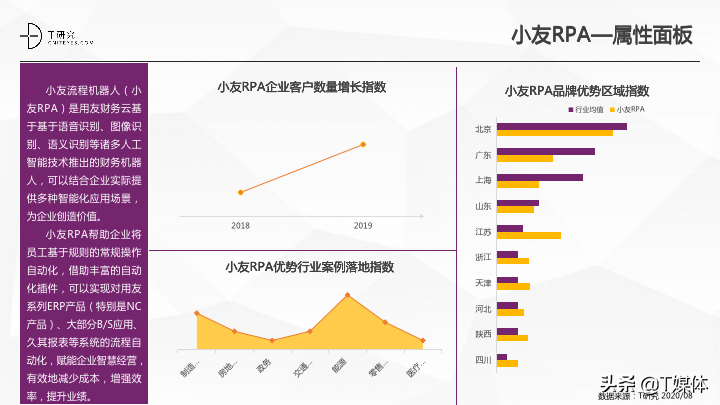Click the 零售… axis label
Screen dimensions: 720x405
point(378,369)
